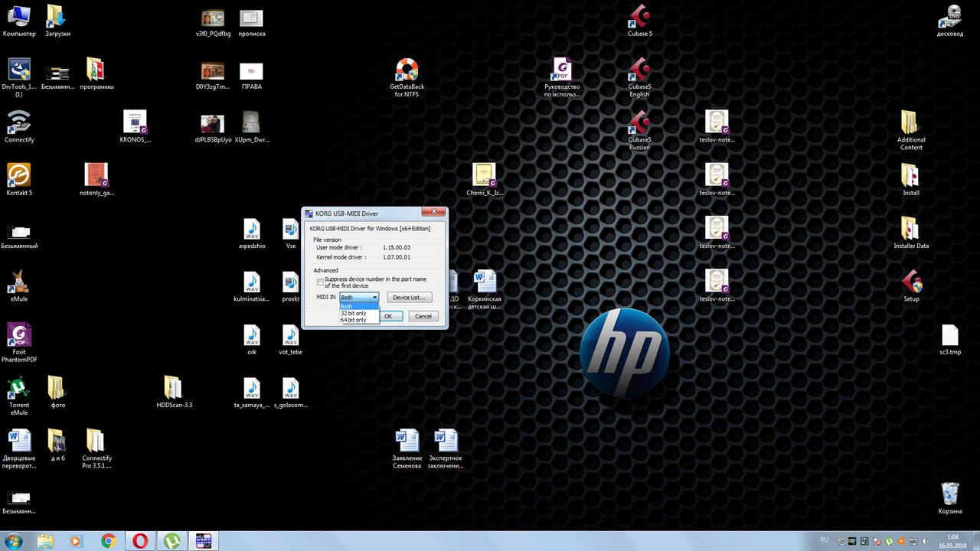The width and height of the screenshot is (980, 551).
Task: Launch Windows Media Player from taskbar
Action: tap(76, 541)
